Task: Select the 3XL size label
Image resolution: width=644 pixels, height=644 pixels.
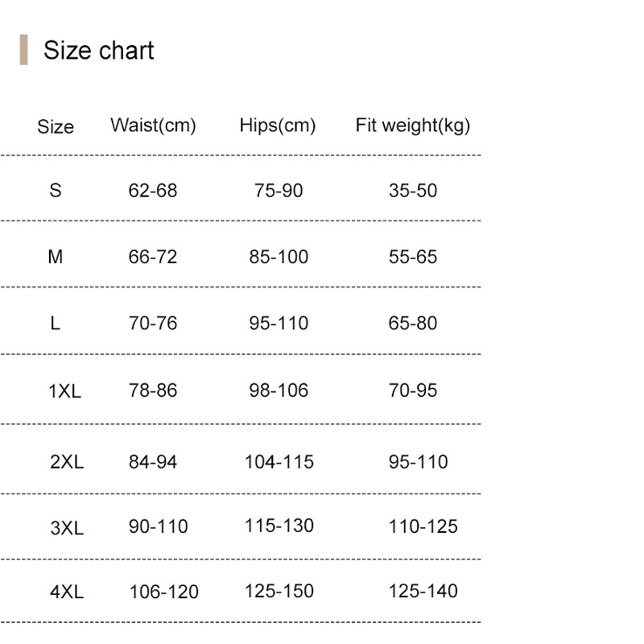Action: (x=67, y=528)
